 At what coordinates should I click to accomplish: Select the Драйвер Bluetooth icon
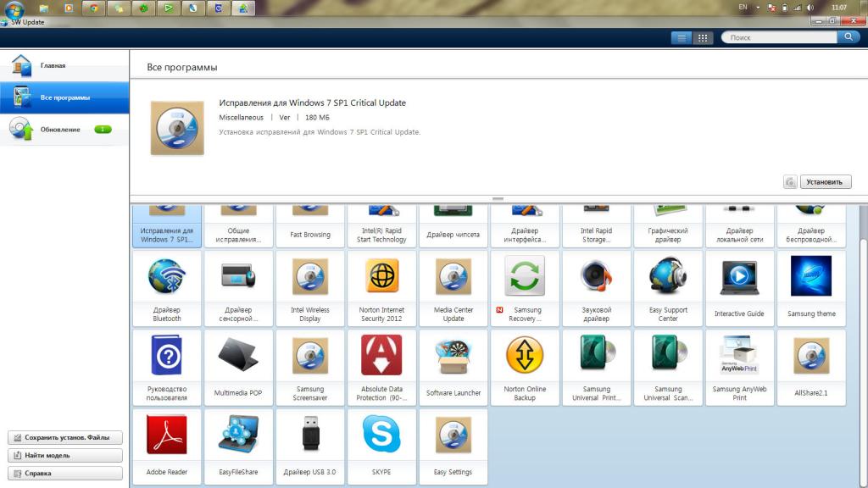(x=167, y=275)
